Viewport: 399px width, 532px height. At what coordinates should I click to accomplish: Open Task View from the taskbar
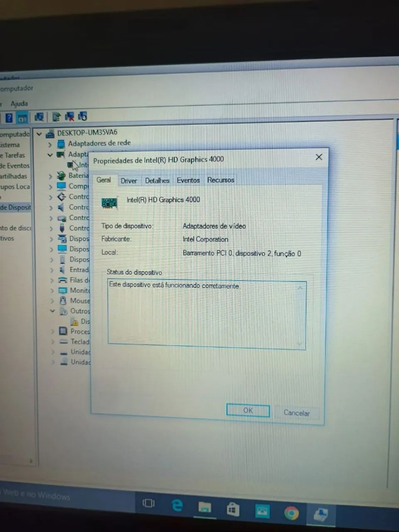click(148, 503)
